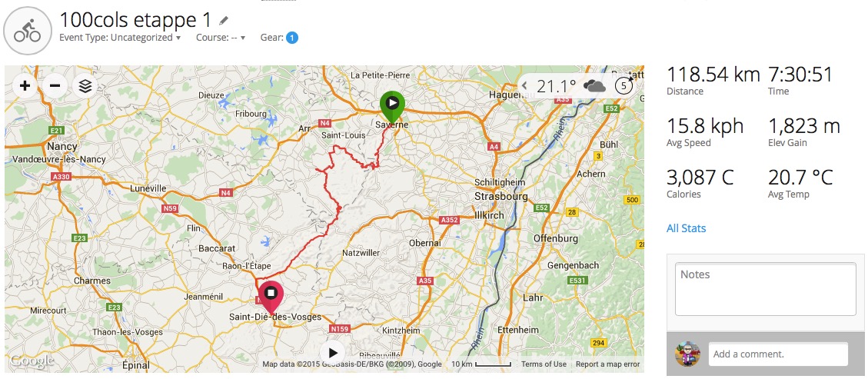
Task: Open the Event Type dropdown
Action: tap(120, 38)
